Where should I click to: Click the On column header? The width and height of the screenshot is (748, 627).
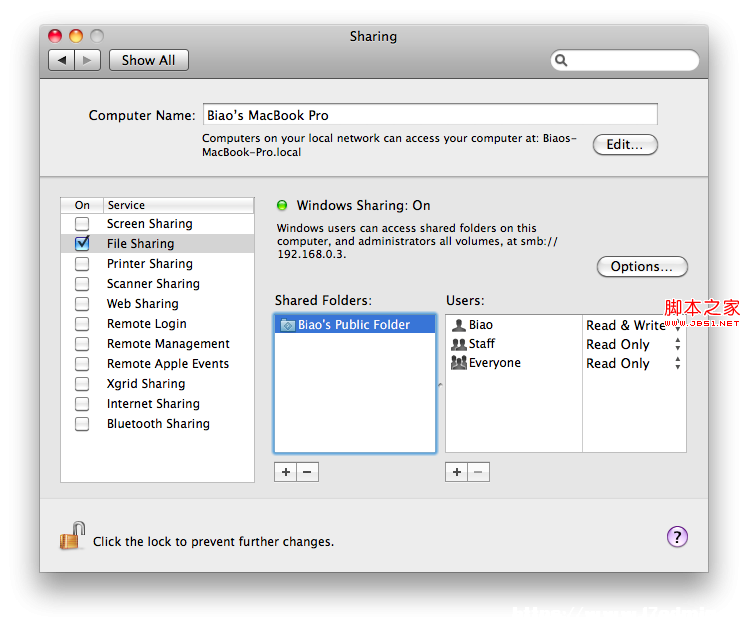coord(82,205)
